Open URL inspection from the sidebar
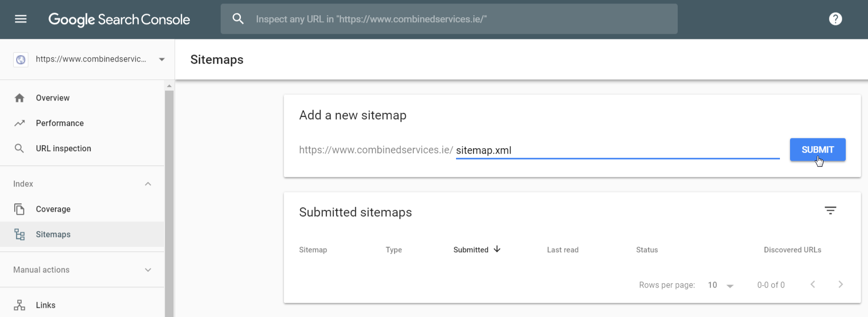This screenshot has height=317, width=868. tap(82, 149)
